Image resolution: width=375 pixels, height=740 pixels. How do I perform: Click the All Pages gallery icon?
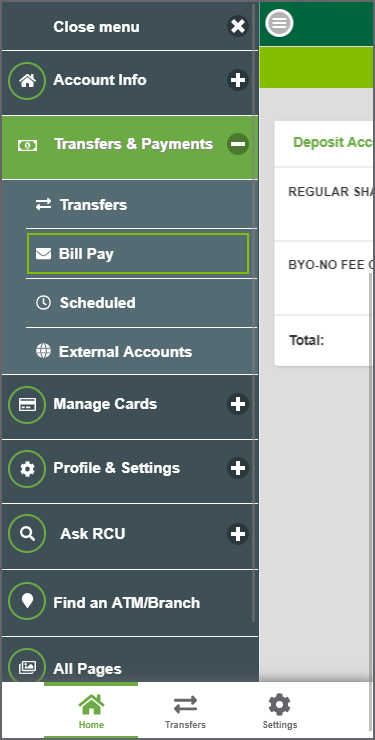[27, 666]
